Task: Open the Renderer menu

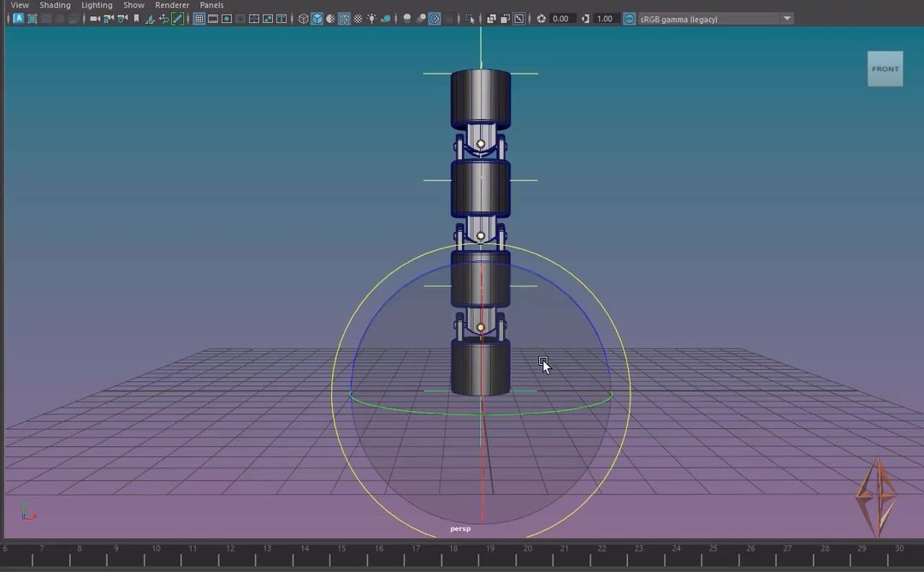Action: (172, 5)
